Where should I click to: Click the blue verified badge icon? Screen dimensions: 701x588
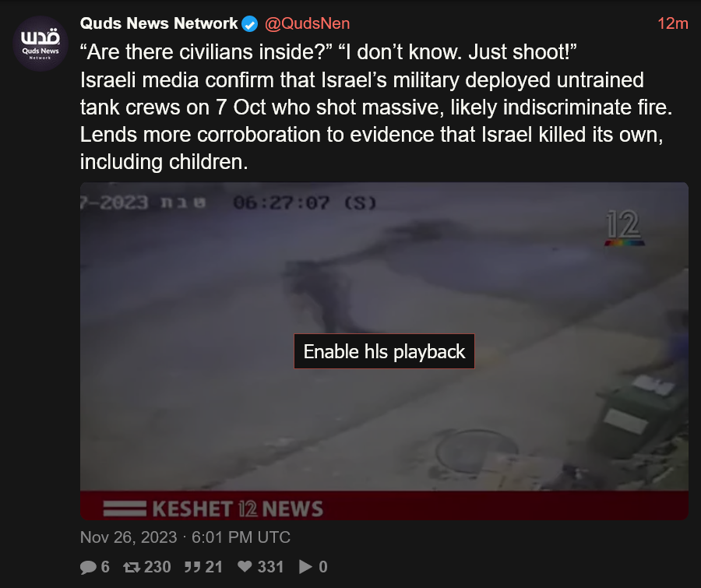[249, 23]
